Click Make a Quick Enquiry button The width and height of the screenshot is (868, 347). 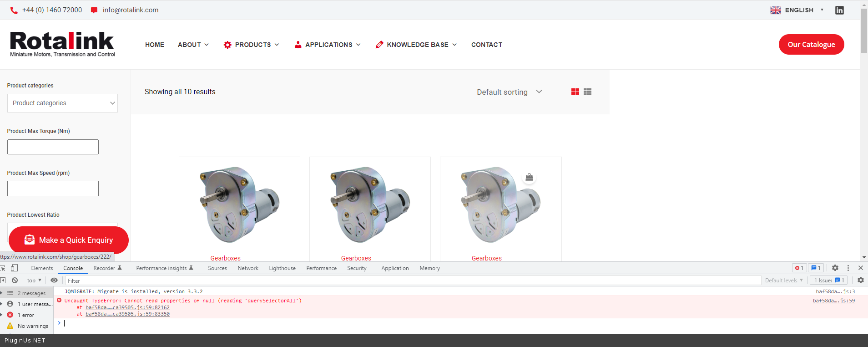pyautogui.click(x=69, y=240)
